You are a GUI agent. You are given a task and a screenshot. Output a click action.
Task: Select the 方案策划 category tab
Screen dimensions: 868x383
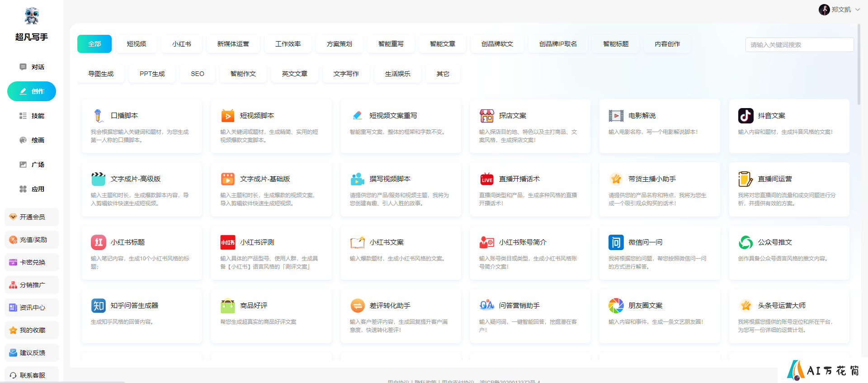pos(340,44)
